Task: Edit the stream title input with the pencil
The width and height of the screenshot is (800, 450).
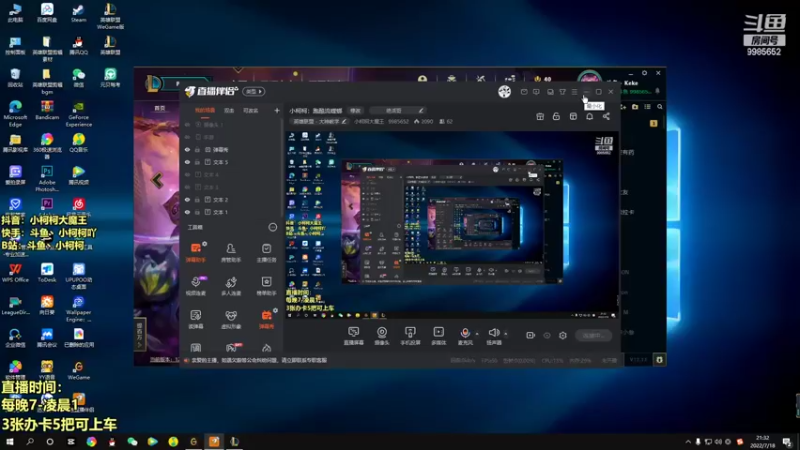Action: pos(420,110)
